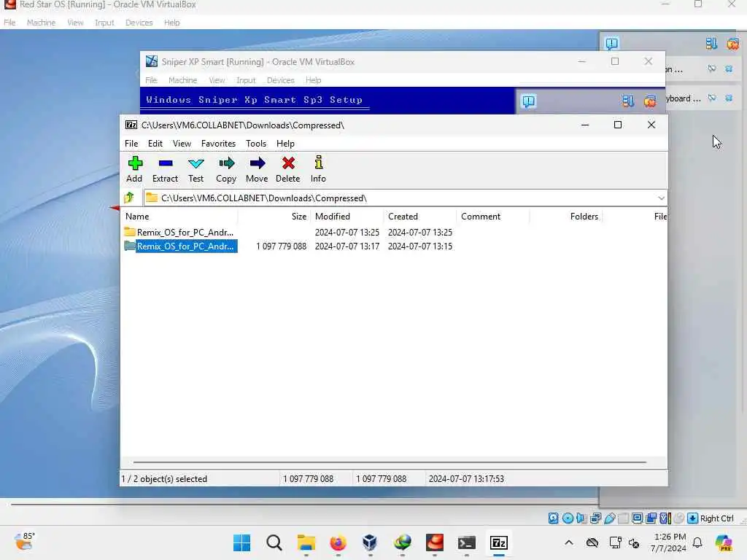The image size is (747, 560).
Task: Open the Devices menu in Red Star OS window
Action: click(x=139, y=23)
